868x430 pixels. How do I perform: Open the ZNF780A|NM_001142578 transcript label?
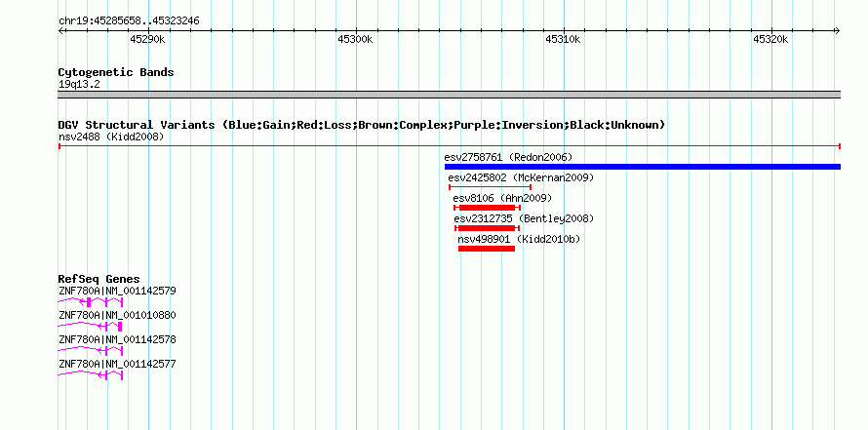click(117, 339)
